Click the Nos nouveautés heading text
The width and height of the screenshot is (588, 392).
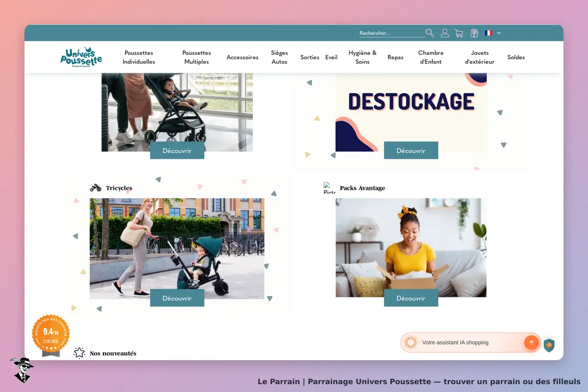pos(113,353)
